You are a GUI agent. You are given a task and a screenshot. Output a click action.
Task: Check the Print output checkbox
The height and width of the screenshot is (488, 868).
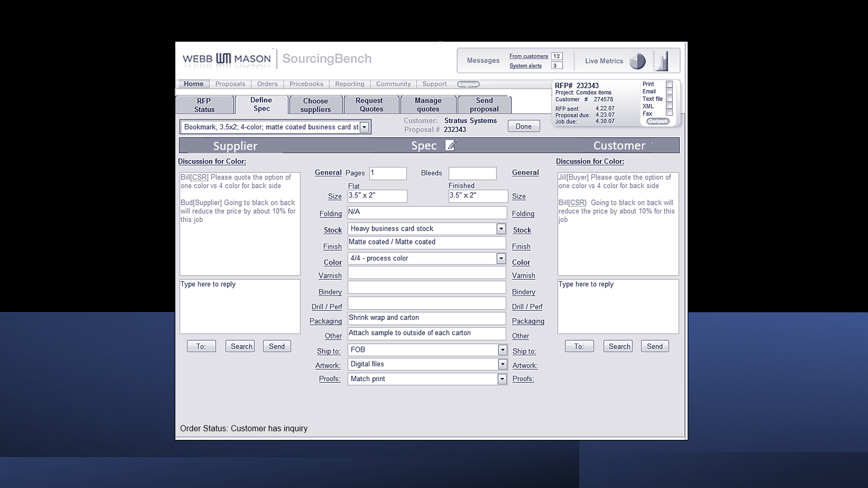tap(669, 85)
